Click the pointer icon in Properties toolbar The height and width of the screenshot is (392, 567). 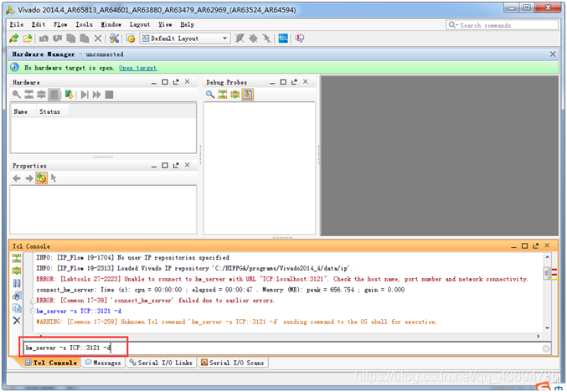click(54, 178)
